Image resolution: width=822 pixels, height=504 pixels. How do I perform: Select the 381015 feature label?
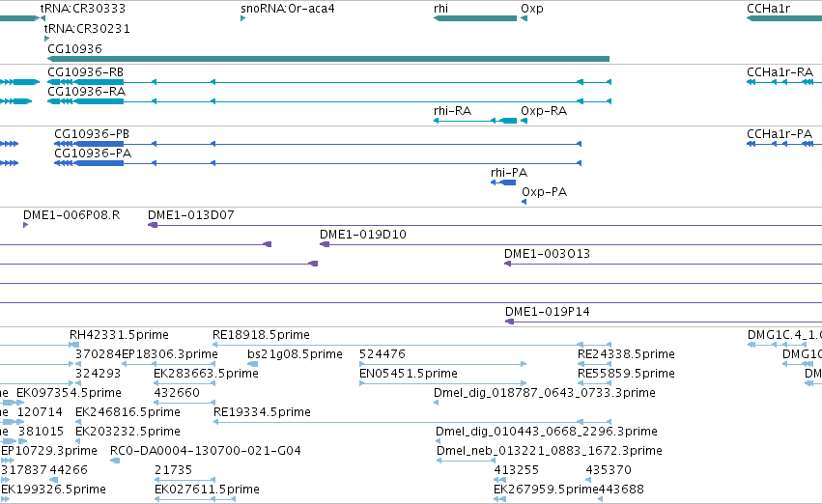point(41,432)
